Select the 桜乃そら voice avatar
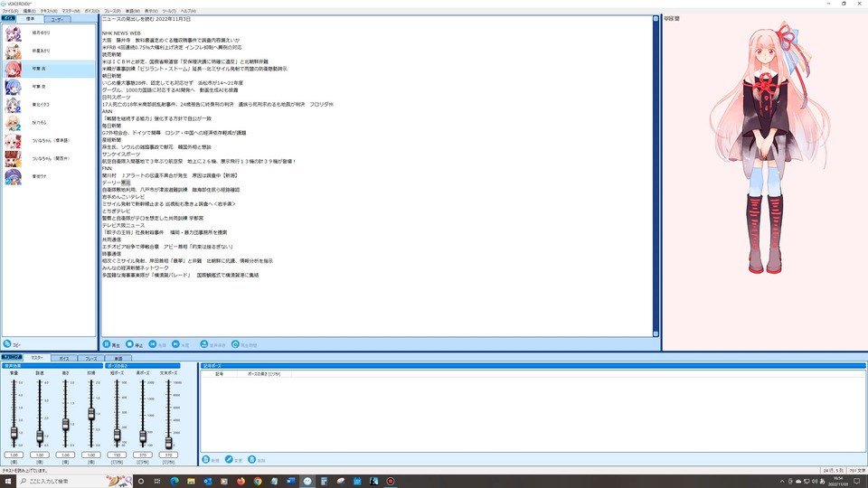 (x=14, y=123)
